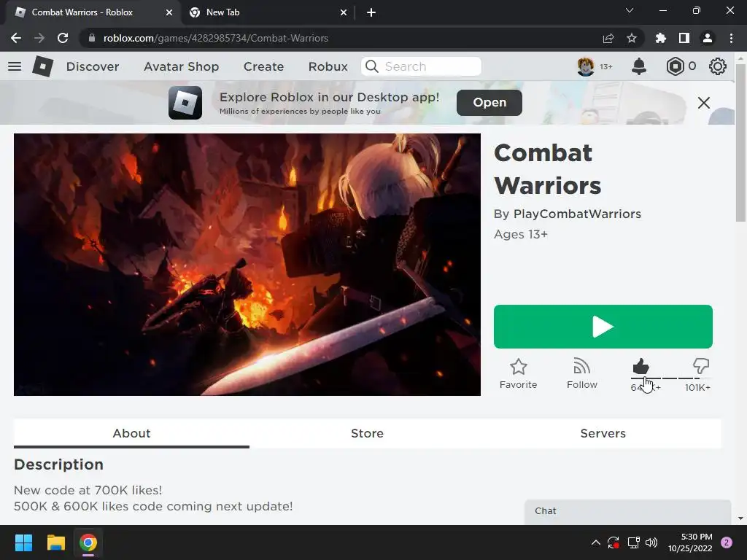Click the 101K+ dislike count
The height and width of the screenshot is (560, 747).
click(x=697, y=388)
